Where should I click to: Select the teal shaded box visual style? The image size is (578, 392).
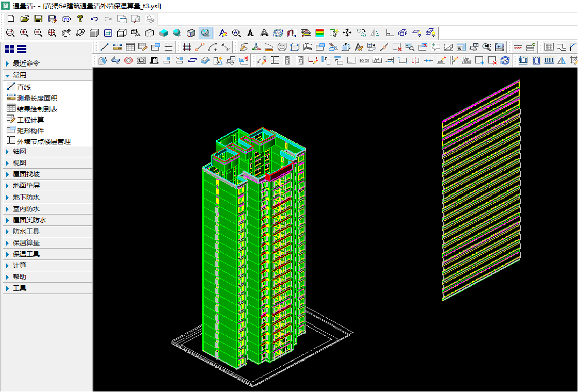[x=163, y=33]
